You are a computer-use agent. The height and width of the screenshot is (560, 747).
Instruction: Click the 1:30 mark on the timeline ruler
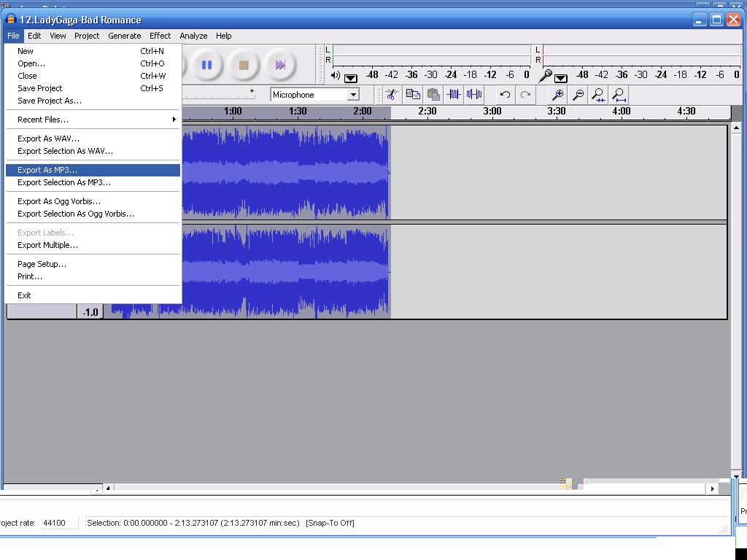click(x=298, y=112)
